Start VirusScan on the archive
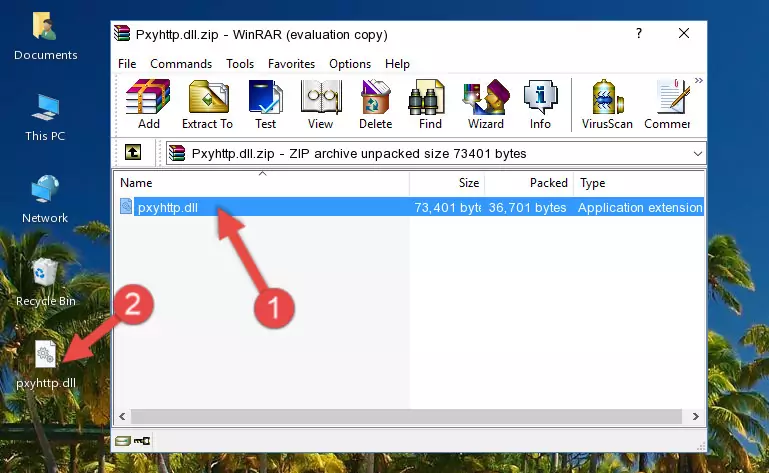The width and height of the screenshot is (769, 473). click(x=607, y=105)
